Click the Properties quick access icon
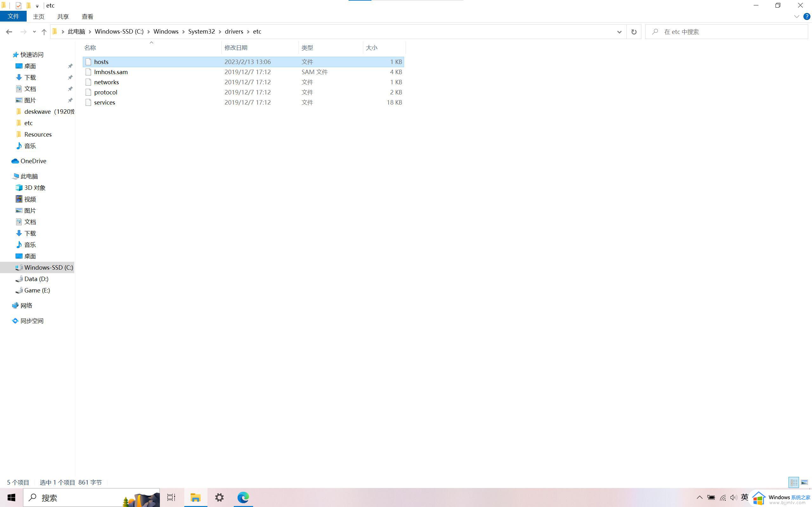 click(18, 5)
